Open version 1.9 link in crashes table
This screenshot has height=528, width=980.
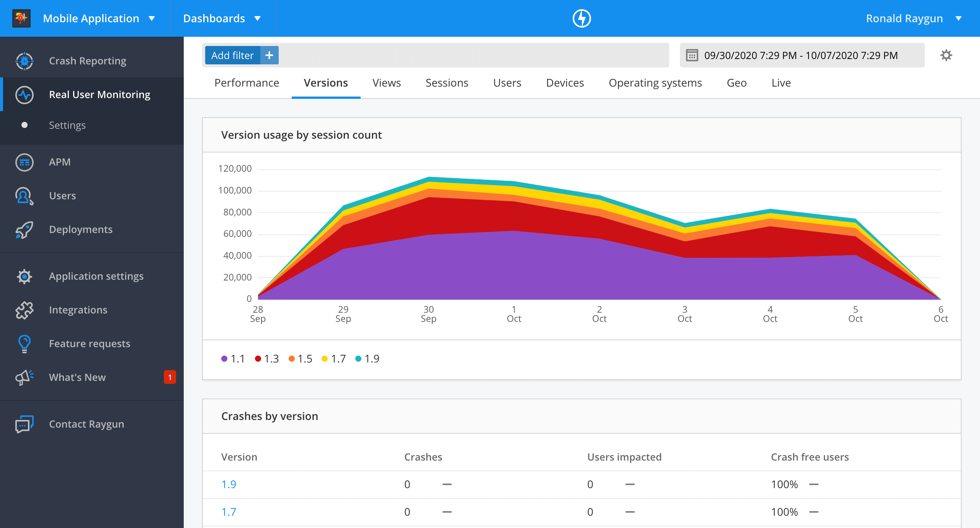coord(229,485)
